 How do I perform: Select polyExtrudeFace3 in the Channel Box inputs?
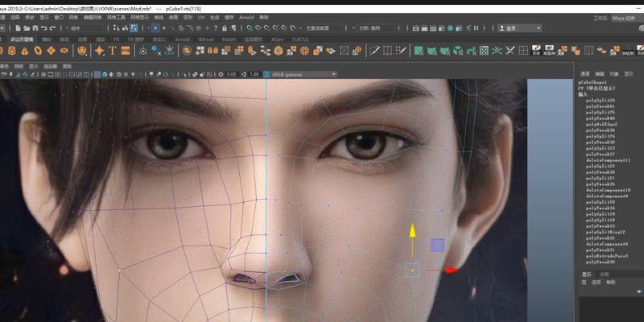click(x=606, y=256)
